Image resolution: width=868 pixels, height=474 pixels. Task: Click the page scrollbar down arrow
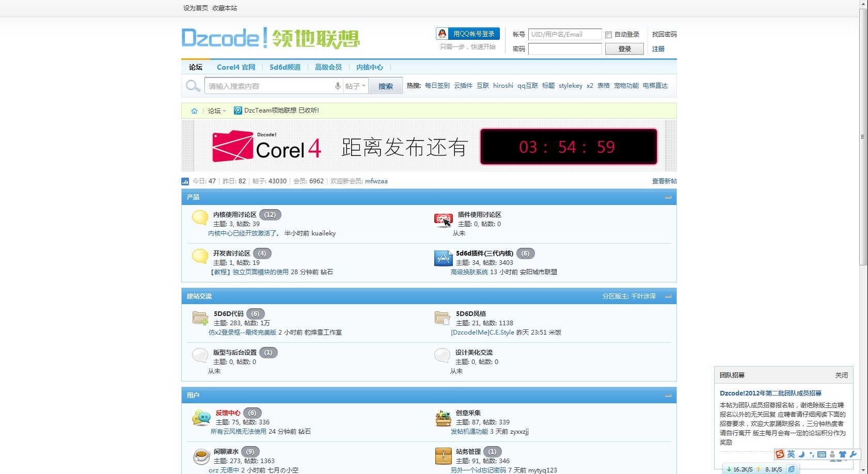(x=863, y=470)
